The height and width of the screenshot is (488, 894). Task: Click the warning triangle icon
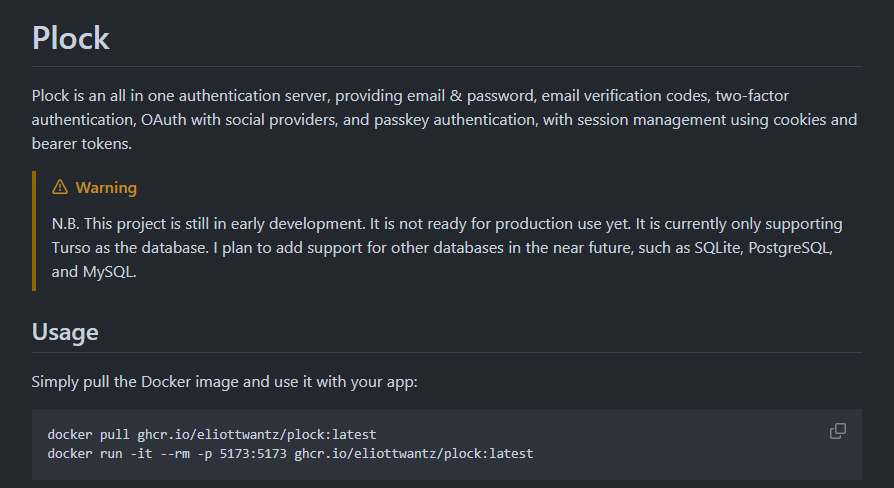60,187
